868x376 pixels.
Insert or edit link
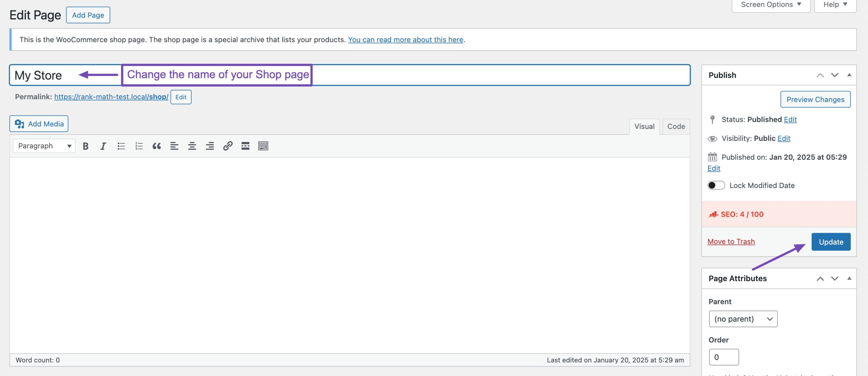click(x=228, y=146)
